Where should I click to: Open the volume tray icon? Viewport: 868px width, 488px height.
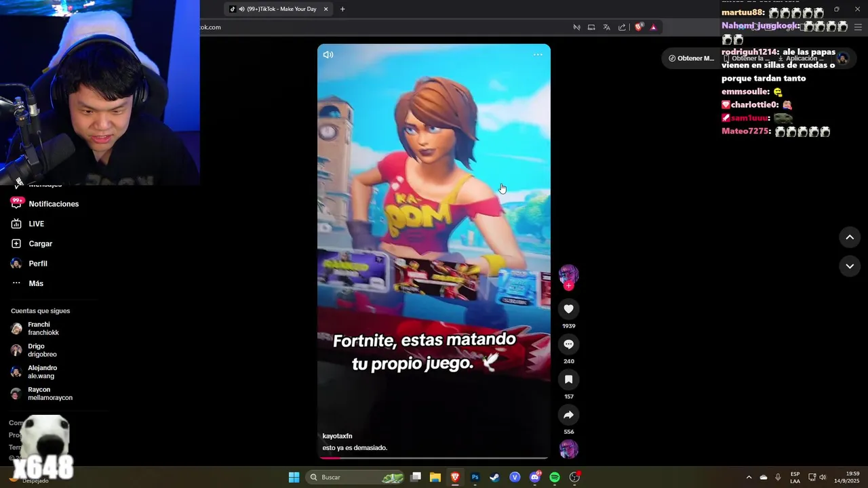(x=822, y=477)
